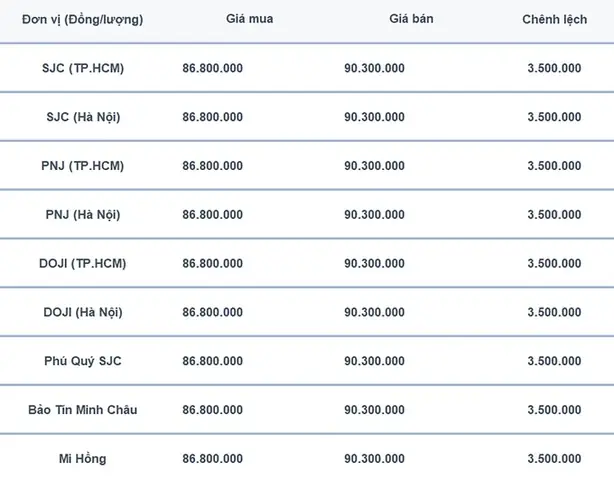Click DOJI (TP.HCM) selling price 90.300.000
Screen dimensions: 614x480
tap(374, 263)
